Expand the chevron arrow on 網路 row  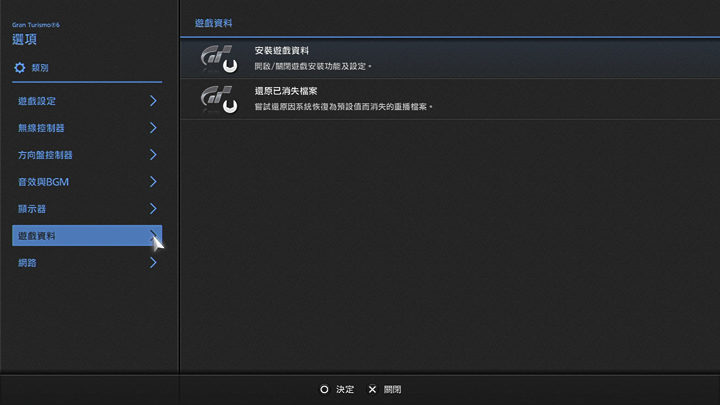click(153, 263)
